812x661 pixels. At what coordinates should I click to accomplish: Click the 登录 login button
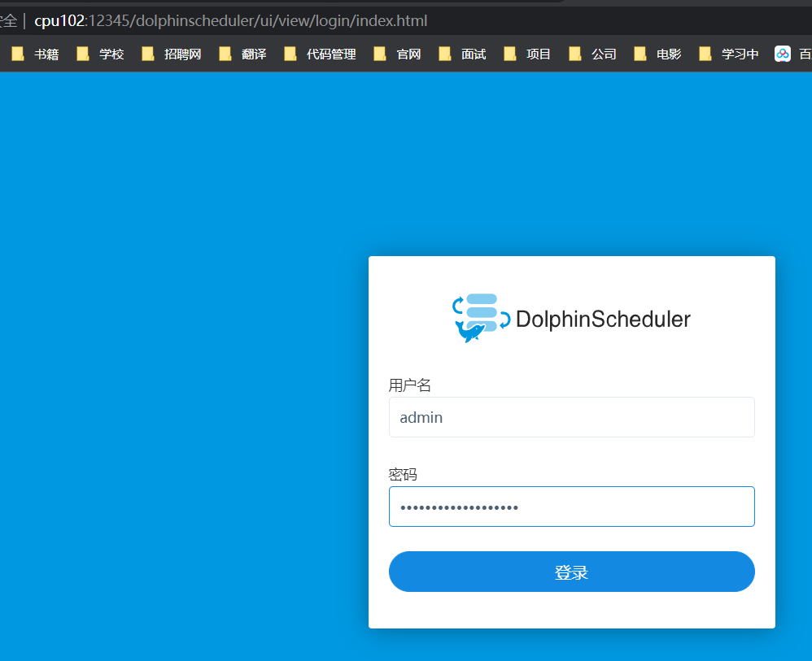click(571, 572)
